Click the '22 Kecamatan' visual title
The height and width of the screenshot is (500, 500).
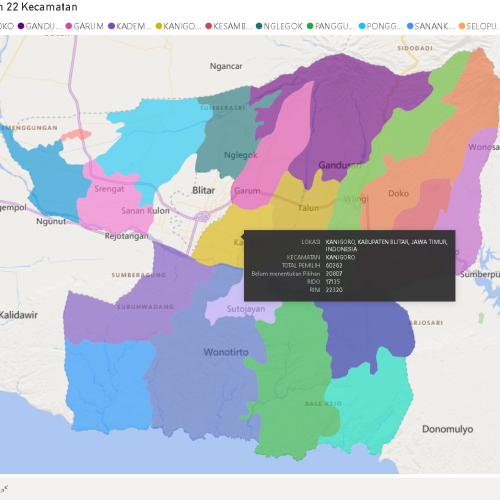42,7
